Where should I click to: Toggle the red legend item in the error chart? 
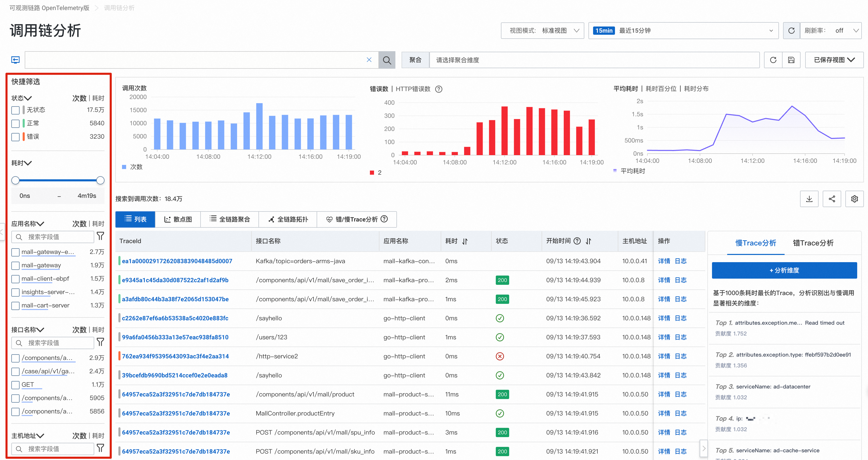(375, 173)
